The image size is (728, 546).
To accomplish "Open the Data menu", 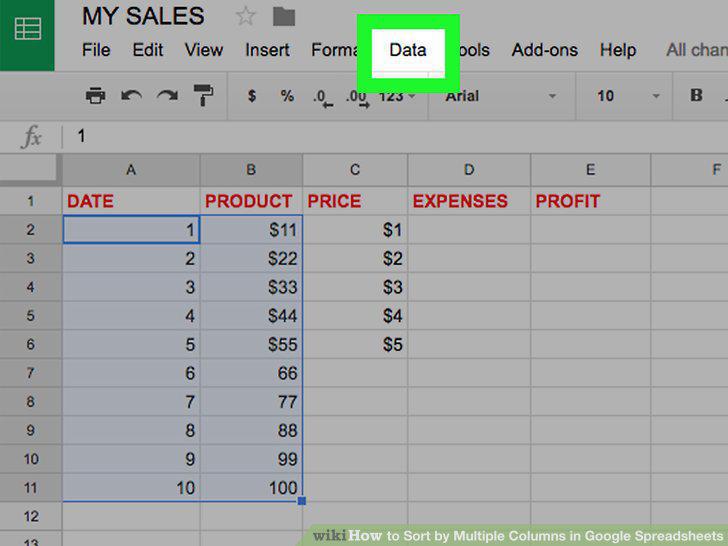I will click(408, 50).
